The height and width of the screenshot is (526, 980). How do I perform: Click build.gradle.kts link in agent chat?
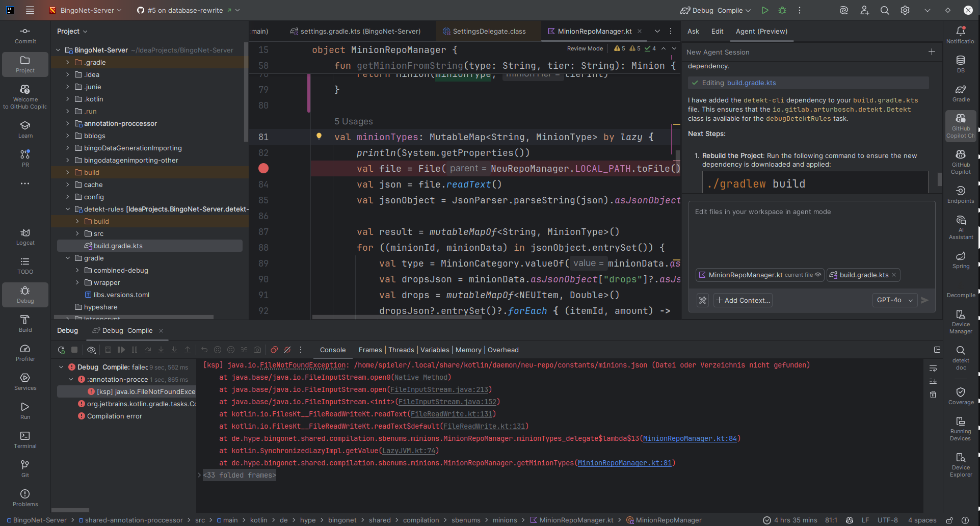pyautogui.click(x=751, y=83)
